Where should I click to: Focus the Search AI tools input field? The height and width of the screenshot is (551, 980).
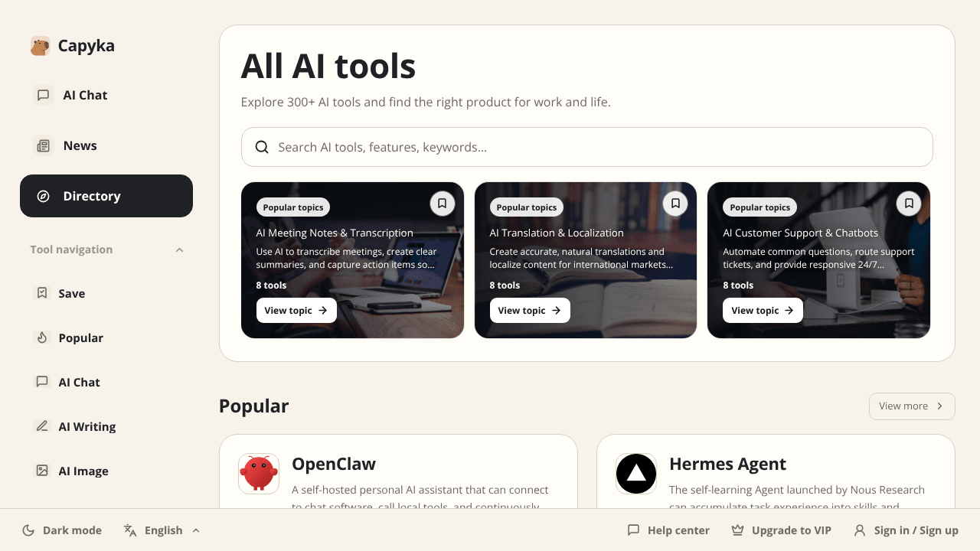pos(587,147)
